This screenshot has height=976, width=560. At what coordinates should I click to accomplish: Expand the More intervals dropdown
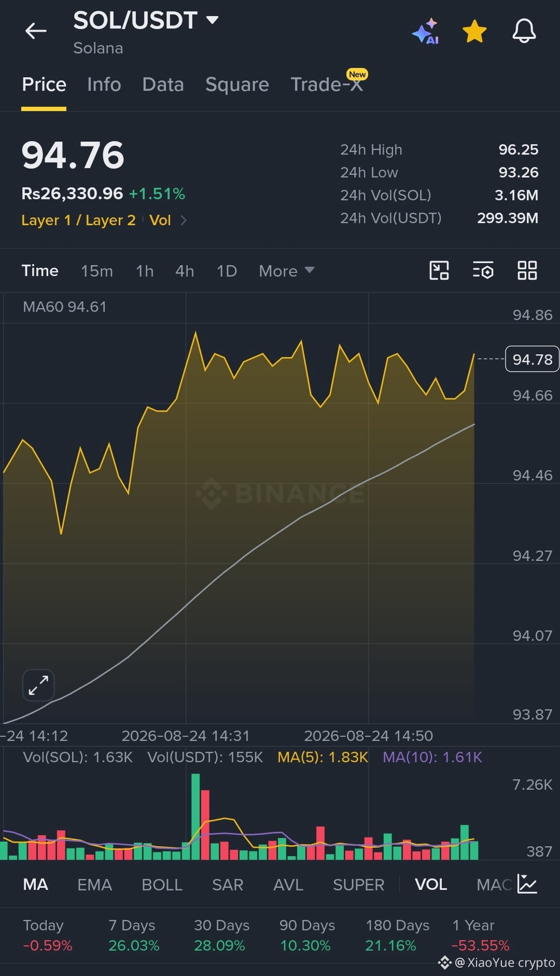coord(286,271)
